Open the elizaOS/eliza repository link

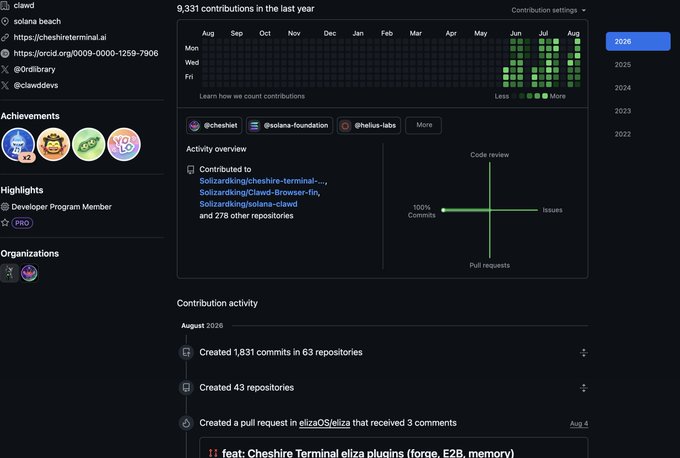pos(324,423)
